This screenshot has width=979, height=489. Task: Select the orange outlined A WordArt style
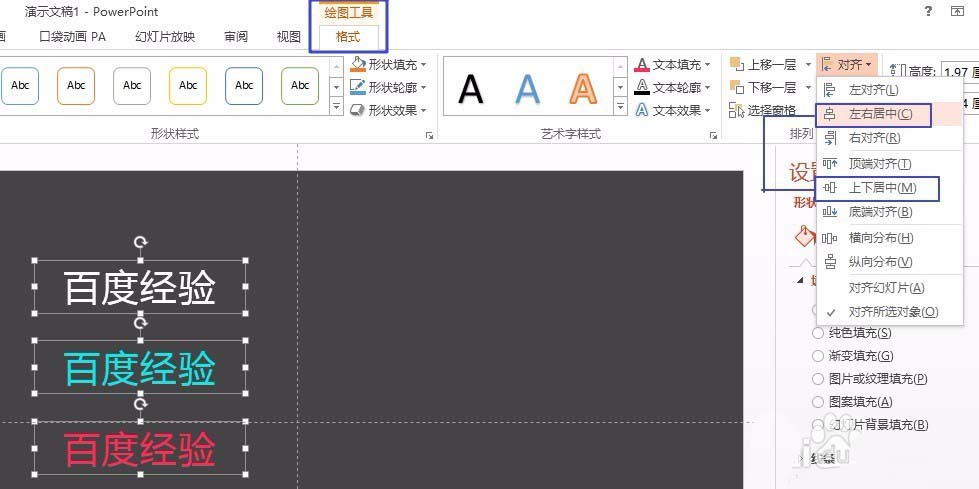point(583,88)
